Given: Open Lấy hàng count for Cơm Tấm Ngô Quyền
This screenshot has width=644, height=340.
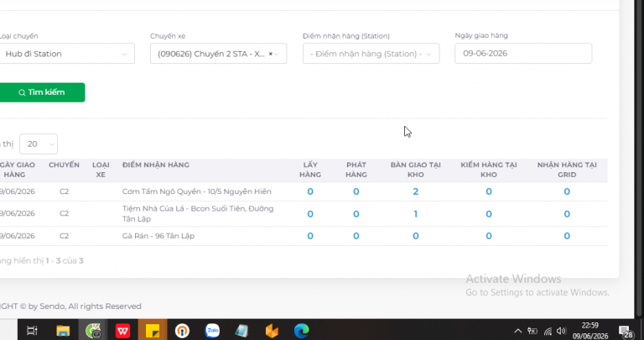Looking at the screenshot, I should coord(310,191).
